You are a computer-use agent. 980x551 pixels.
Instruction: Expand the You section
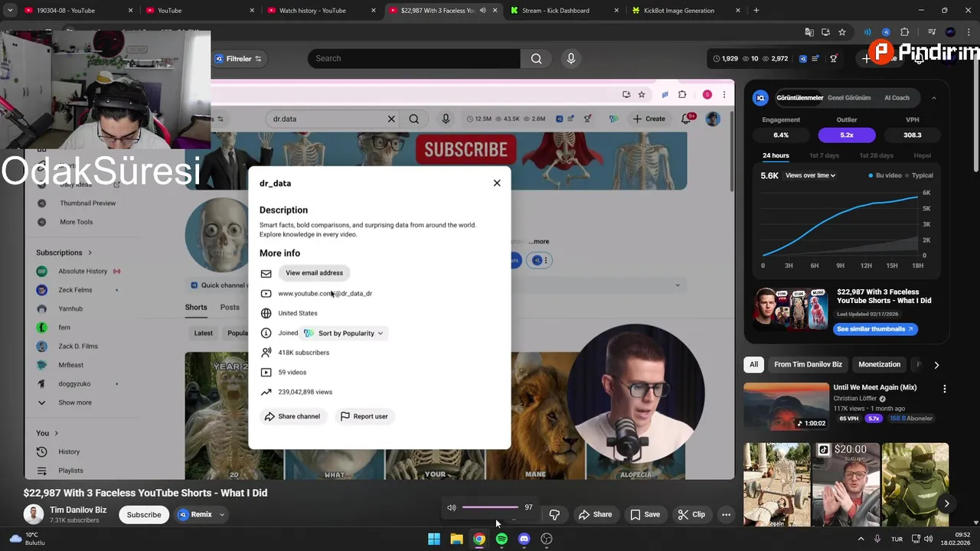(x=47, y=433)
